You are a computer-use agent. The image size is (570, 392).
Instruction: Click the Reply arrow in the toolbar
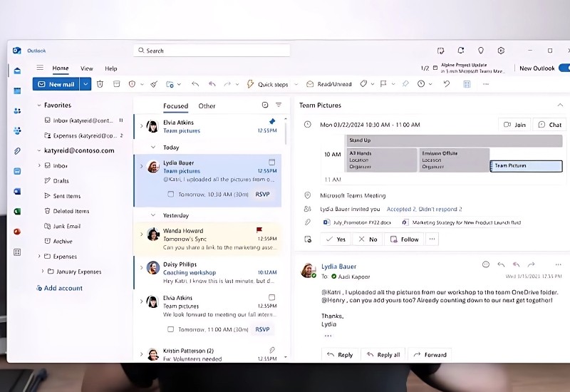195,84
